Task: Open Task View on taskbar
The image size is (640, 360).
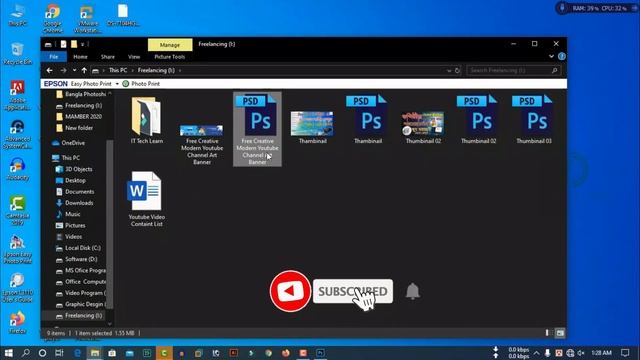Action: coord(59,353)
